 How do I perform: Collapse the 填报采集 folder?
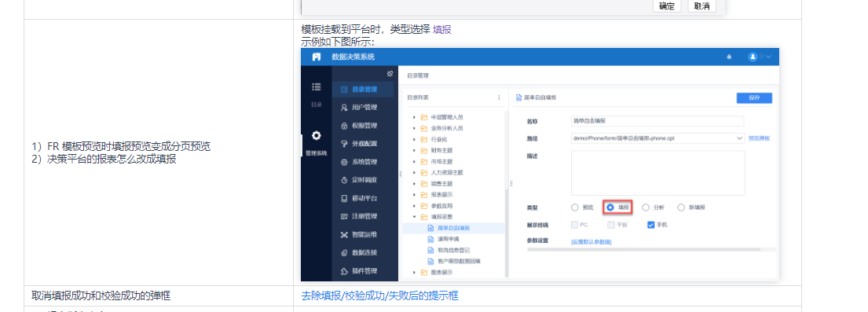coord(414,217)
